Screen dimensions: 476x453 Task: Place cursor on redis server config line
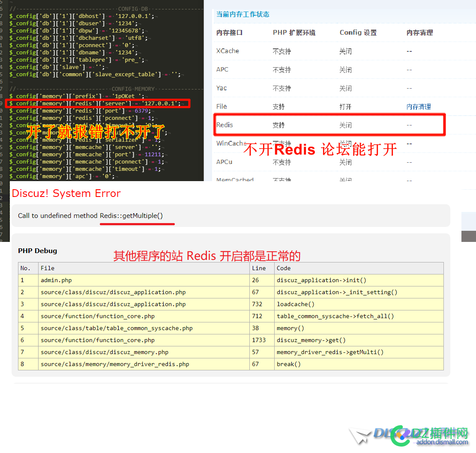pos(95,104)
